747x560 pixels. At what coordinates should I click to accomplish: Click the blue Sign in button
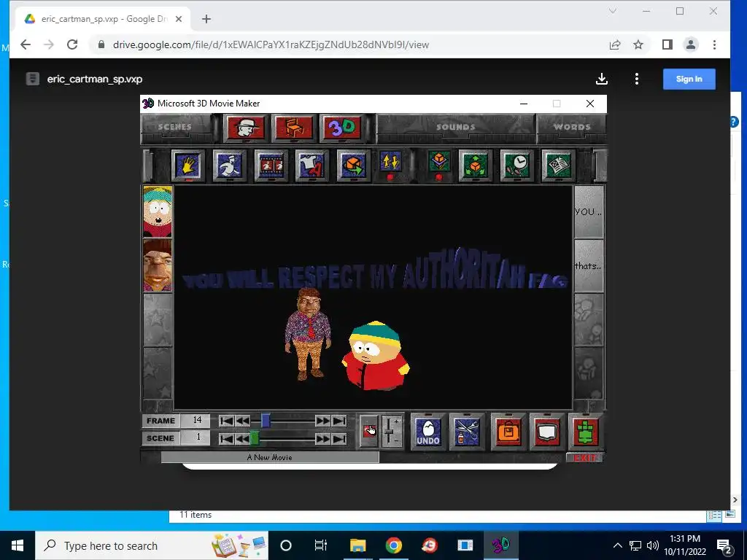[x=689, y=79]
